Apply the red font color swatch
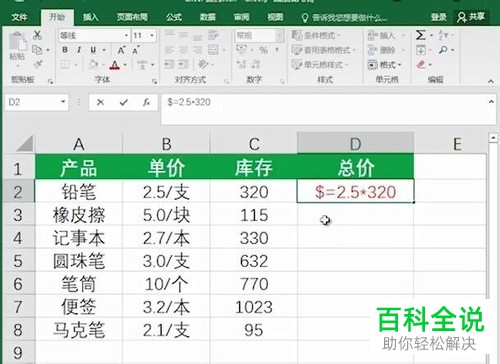This screenshot has height=364, width=500. [115, 64]
